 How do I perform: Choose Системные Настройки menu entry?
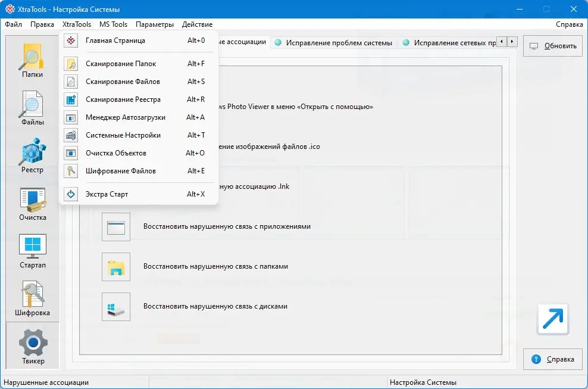click(x=139, y=135)
